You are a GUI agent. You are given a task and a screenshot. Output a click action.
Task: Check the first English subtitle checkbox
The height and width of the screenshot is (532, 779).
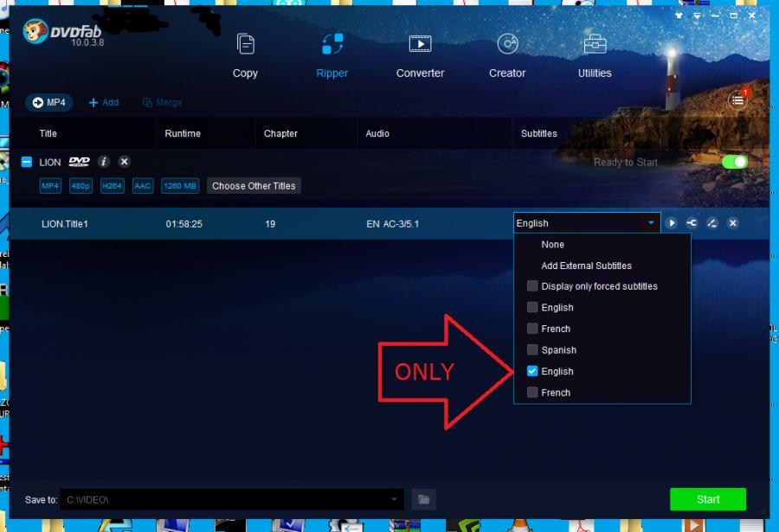click(532, 307)
